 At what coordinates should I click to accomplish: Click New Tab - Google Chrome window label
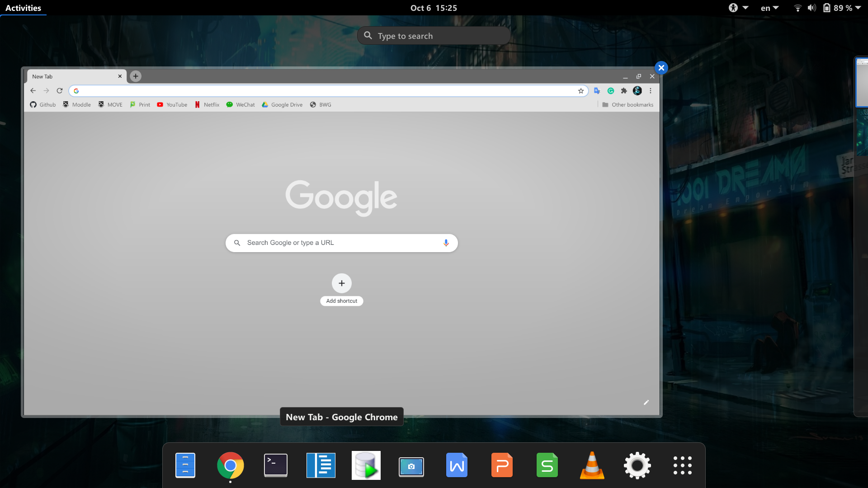(x=342, y=417)
